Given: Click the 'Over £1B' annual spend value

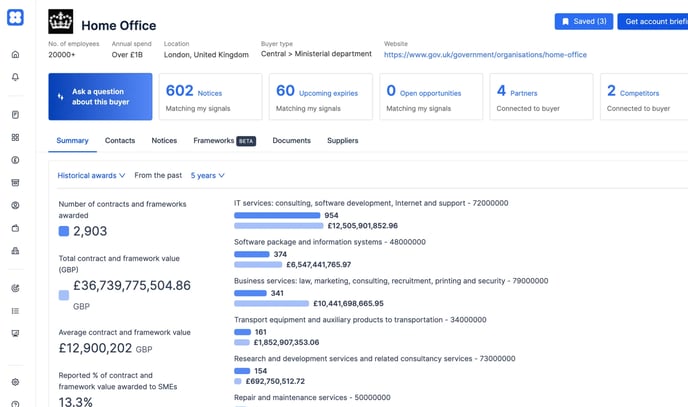Looking at the screenshot, I should click(127, 55).
